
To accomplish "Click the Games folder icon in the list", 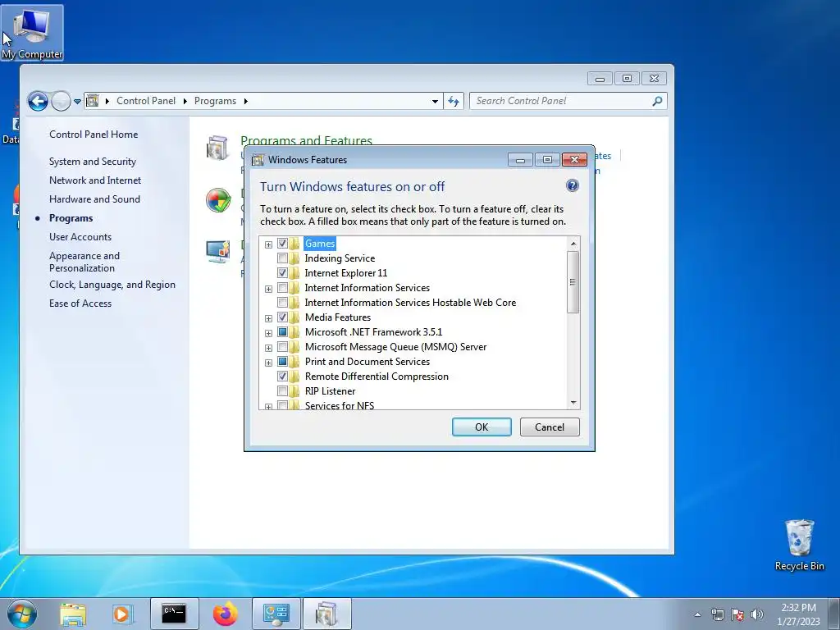I will (294, 244).
